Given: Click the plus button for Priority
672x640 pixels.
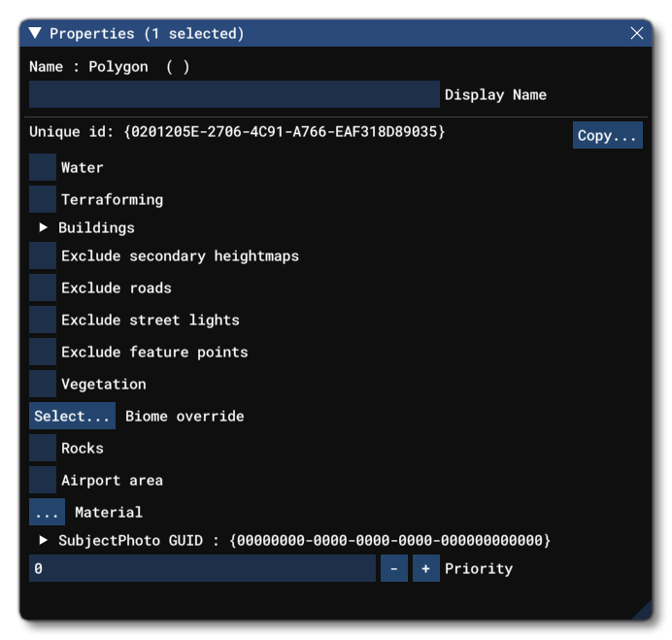Looking at the screenshot, I should pyautogui.click(x=425, y=569).
